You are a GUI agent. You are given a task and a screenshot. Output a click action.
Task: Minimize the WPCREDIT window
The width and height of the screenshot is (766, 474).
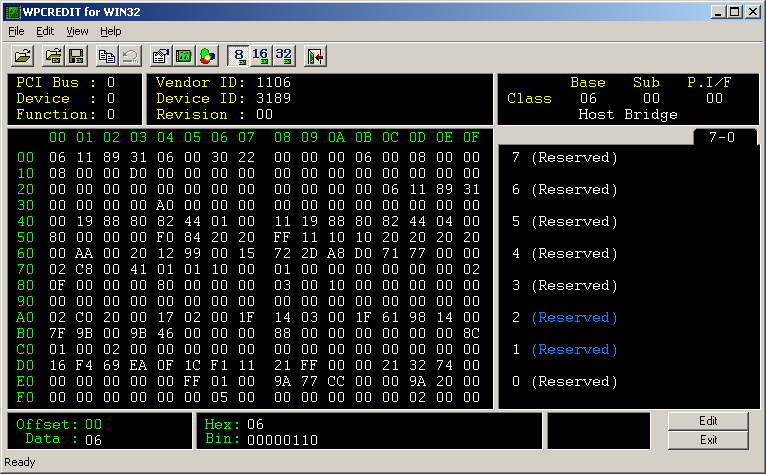(718, 12)
